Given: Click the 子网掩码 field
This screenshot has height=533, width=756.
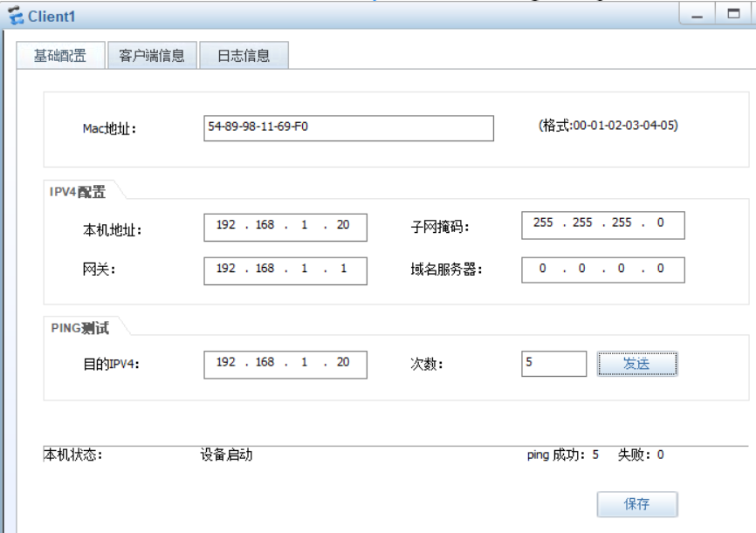Looking at the screenshot, I should pyautogui.click(x=603, y=225).
